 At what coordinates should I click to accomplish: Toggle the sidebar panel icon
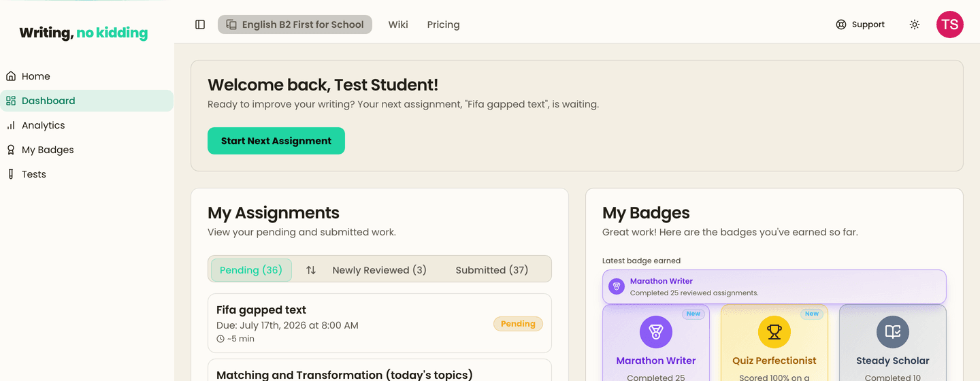pos(200,24)
